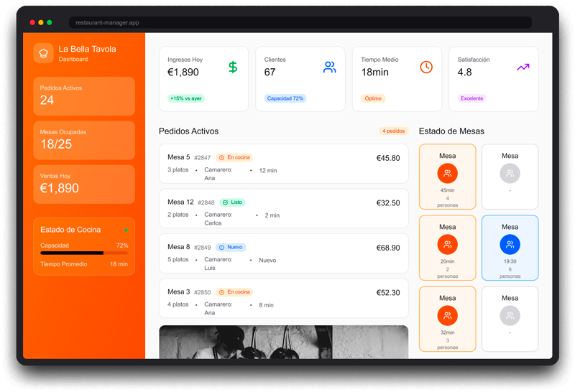Click the blue Clientes people icon

tap(329, 67)
